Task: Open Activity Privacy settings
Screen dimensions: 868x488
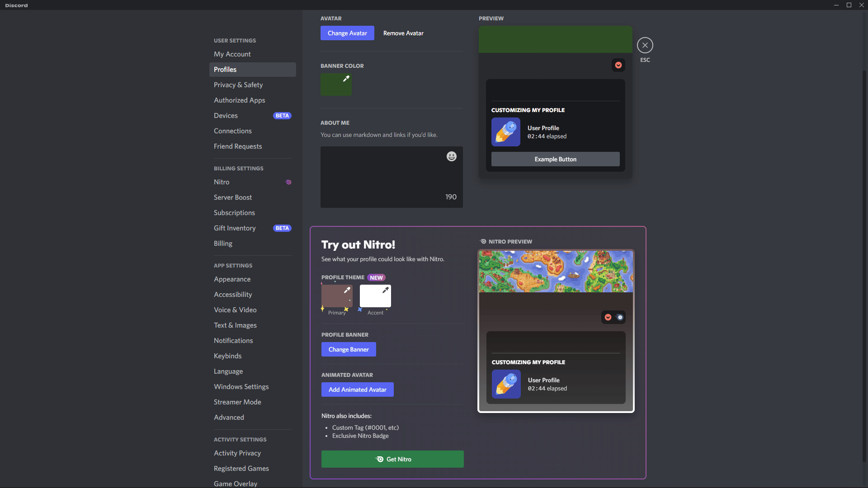Action: click(252, 453)
